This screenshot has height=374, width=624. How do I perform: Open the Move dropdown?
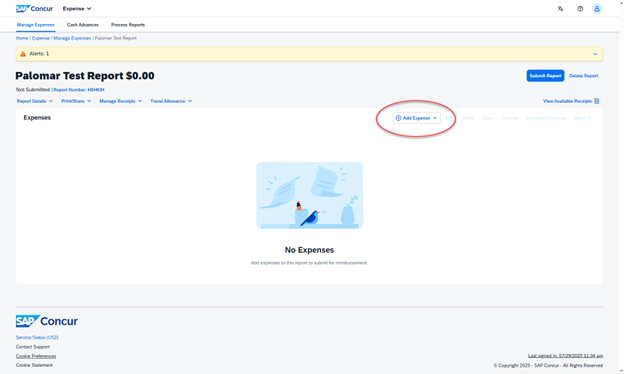coord(582,118)
